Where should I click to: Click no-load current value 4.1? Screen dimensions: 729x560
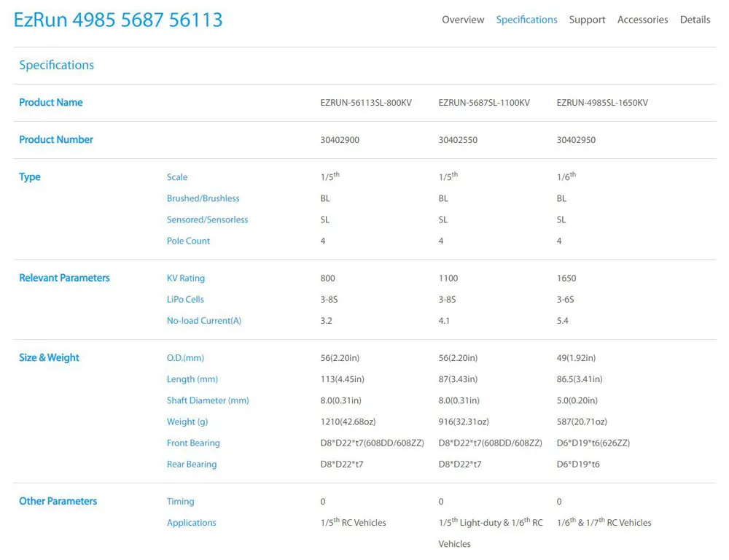pos(444,321)
